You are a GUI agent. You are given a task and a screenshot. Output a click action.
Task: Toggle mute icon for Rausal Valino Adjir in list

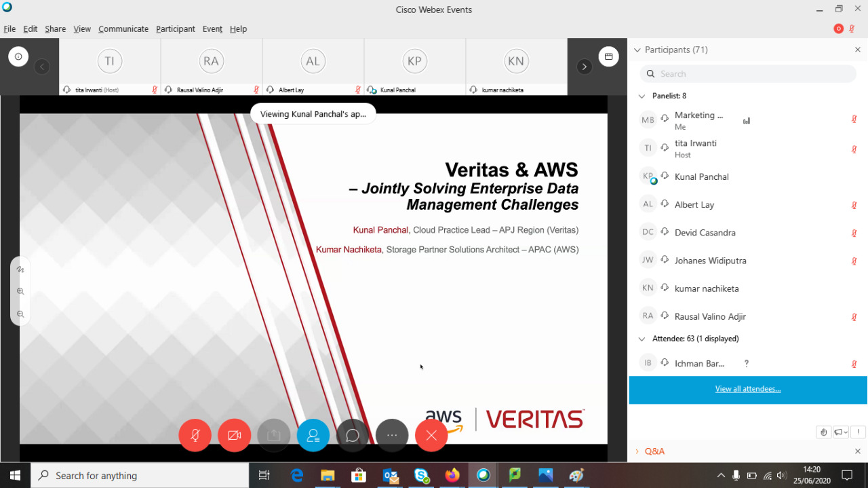[854, 316]
